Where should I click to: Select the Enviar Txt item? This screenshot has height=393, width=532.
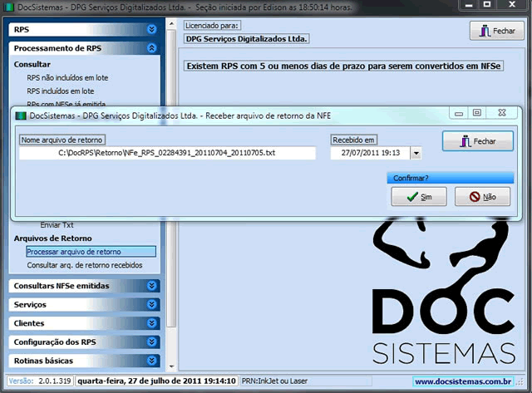(57, 225)
